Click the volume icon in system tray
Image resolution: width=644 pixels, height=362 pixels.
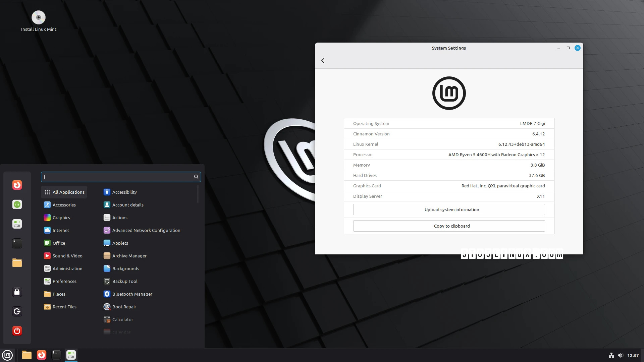621,355
